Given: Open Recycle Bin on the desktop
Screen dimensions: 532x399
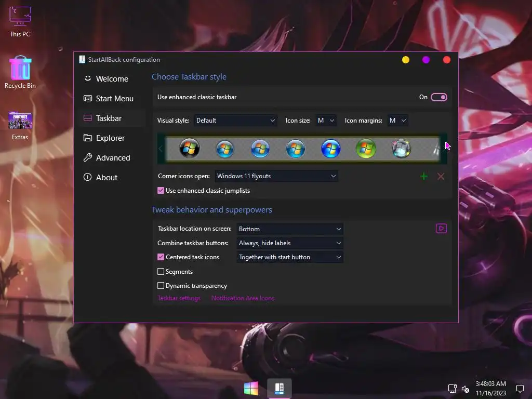Looking at the screenshot, I should tap(20, 72).
